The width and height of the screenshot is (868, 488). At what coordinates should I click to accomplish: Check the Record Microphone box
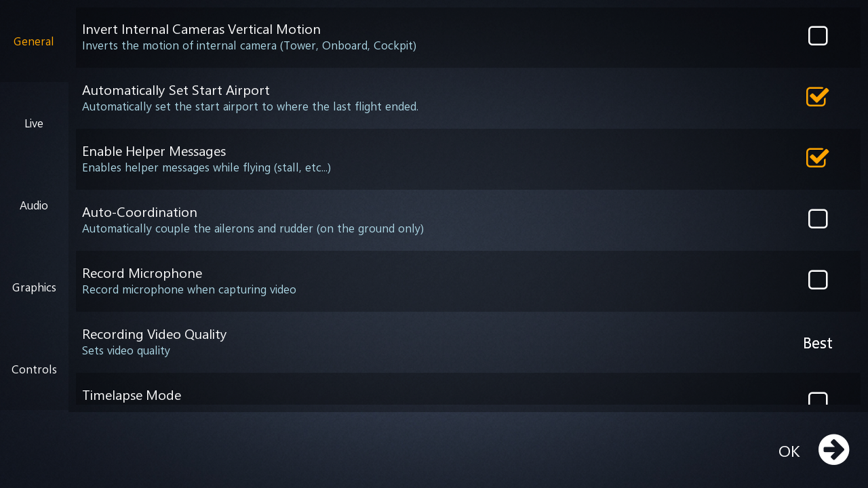coord(818,280)
